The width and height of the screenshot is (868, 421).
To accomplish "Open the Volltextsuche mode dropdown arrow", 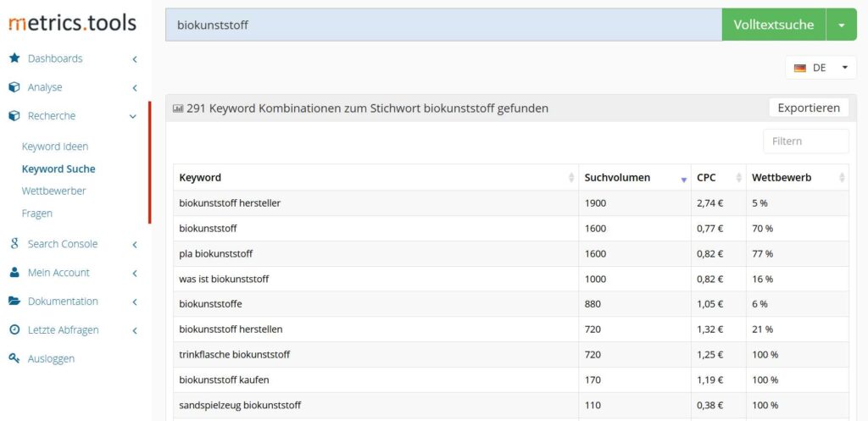I will coord(842,25).
